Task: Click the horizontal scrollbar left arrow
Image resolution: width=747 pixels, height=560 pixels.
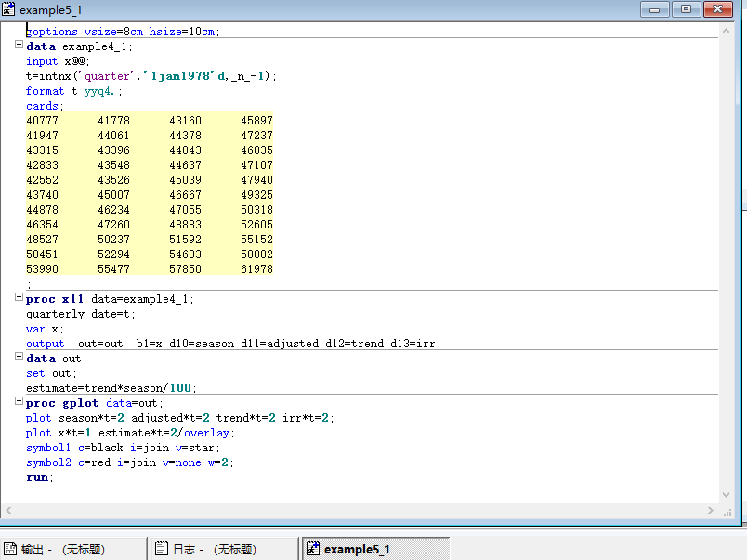Action: 9,511
